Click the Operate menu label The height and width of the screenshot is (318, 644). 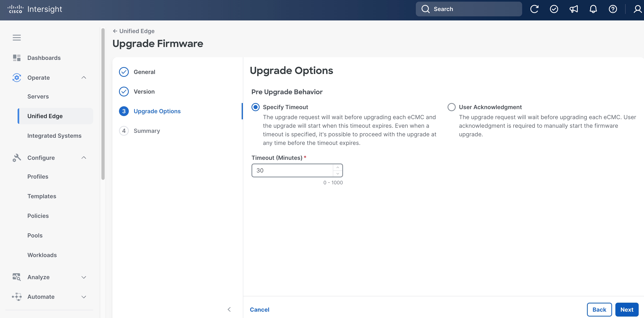tap(38, 77)
